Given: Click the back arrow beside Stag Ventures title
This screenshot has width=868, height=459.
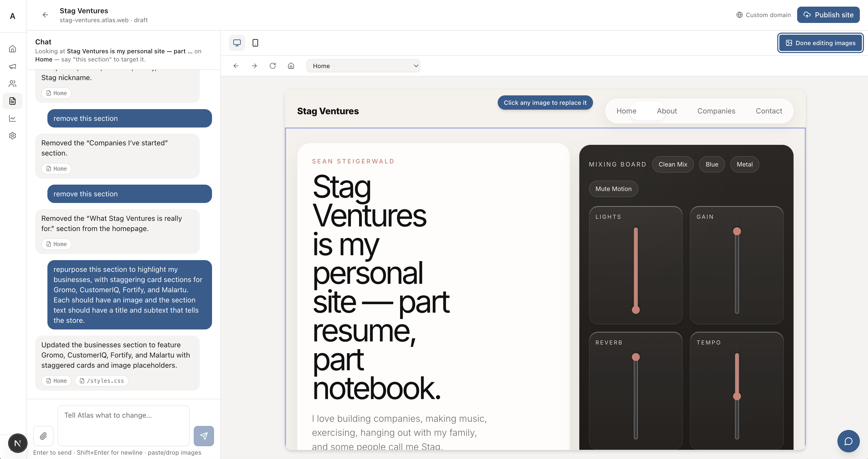Looking at the screenshot, I should [x=45, y=15].
